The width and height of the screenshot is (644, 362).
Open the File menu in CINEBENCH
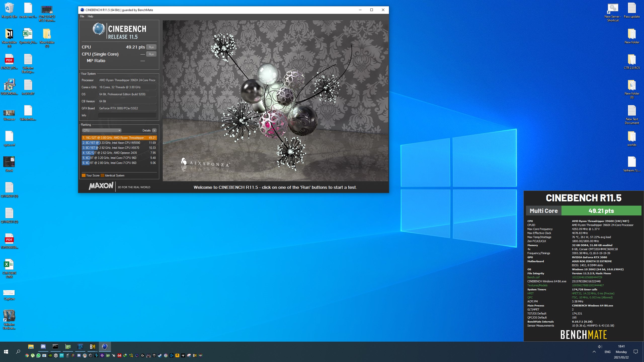82,16
